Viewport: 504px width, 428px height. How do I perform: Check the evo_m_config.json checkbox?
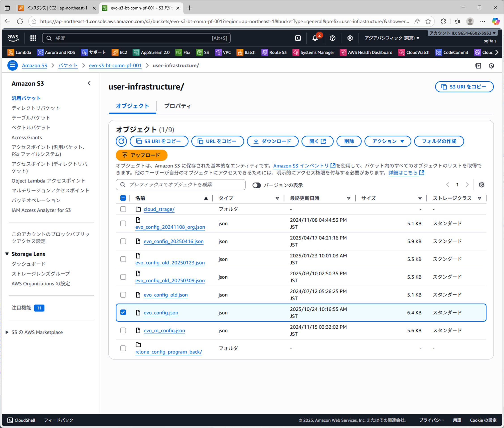click(123, 330)
